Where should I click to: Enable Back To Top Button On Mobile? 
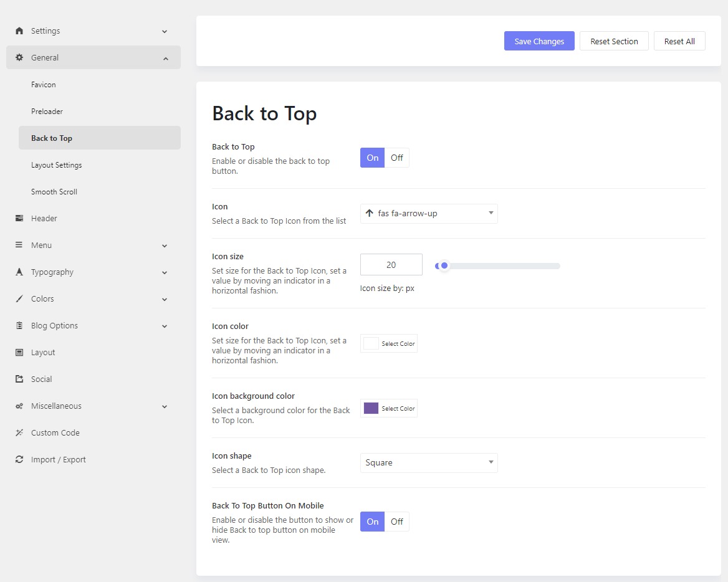coord(372,522)
